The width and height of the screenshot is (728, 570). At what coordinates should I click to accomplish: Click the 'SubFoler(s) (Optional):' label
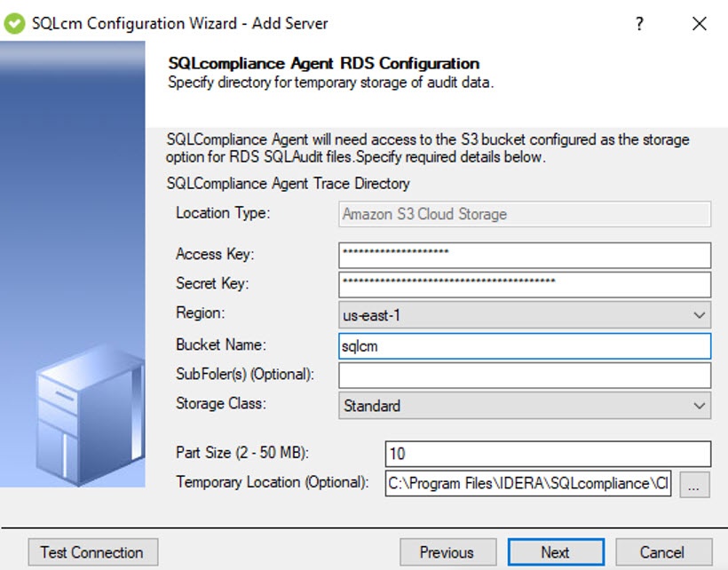coord(245,374)
